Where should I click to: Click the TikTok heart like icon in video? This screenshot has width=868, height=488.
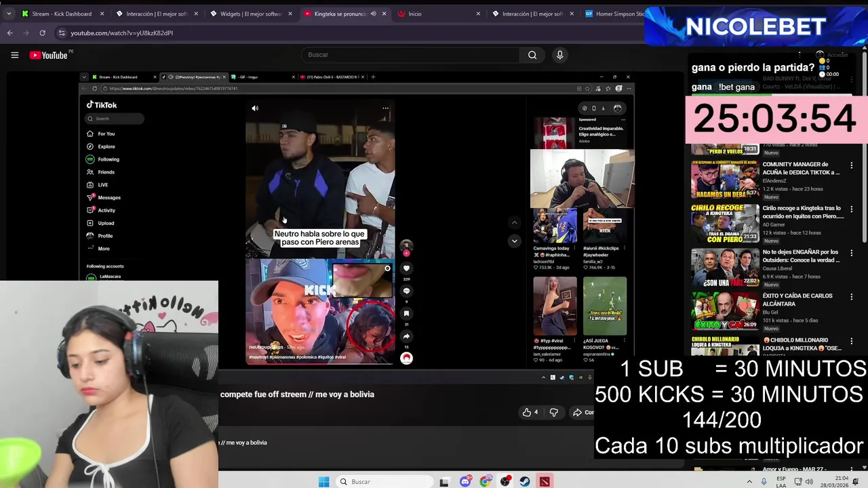[406, 268]
